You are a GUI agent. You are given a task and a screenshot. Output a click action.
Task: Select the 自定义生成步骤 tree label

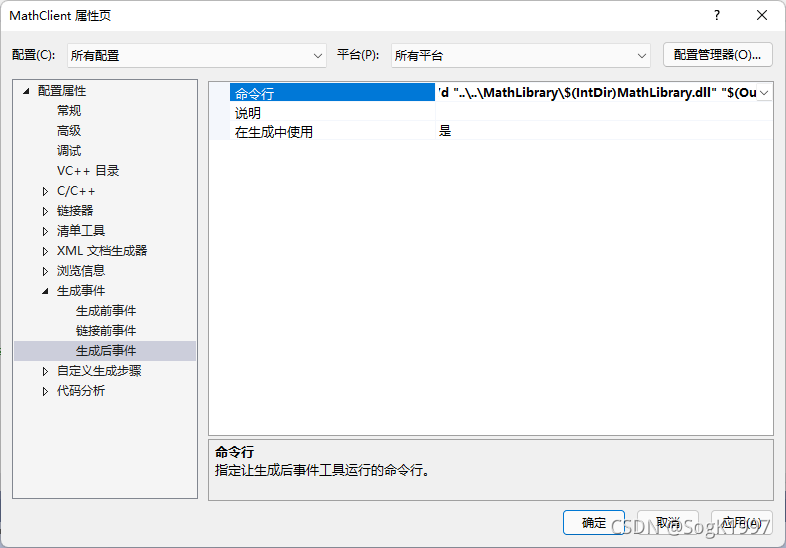click(x=99, y=371)
